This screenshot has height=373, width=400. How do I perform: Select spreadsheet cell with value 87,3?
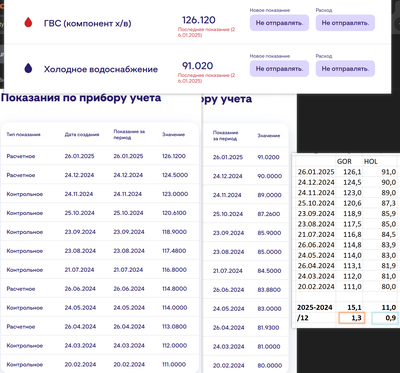click(x=388, y=203)
